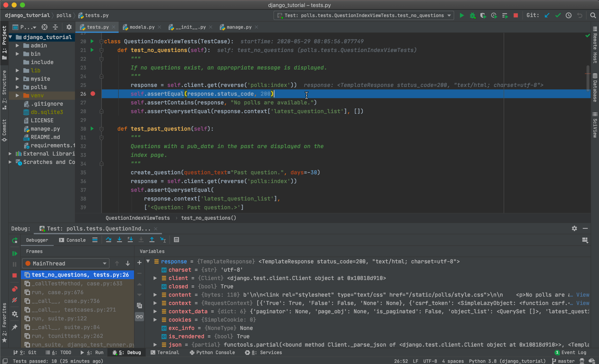599x364 pixels.
Task: Click View button on content bytes value
Action: 582,295
